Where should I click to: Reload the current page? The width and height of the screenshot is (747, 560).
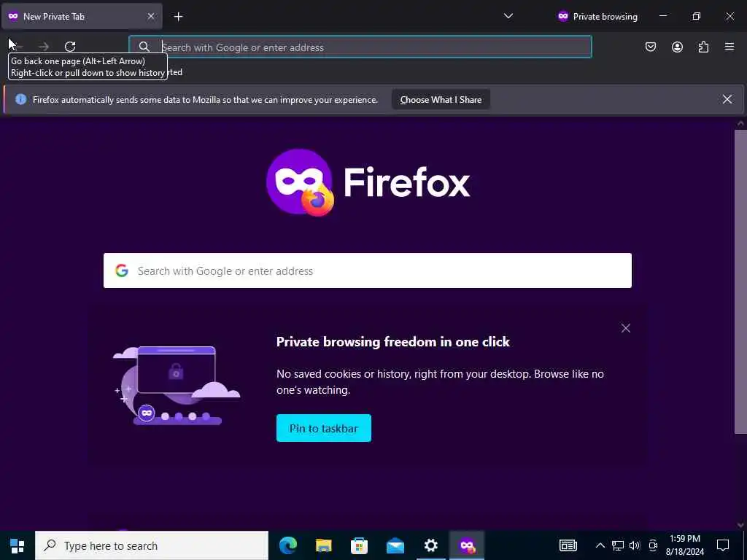click(x=70, y=47)
